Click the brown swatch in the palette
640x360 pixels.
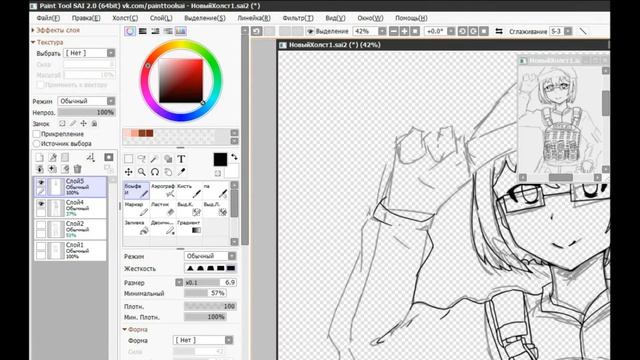click(142, 133)
